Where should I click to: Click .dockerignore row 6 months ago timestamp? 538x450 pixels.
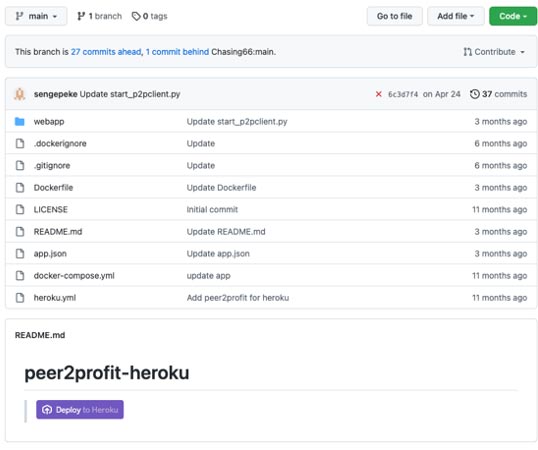click(501, 143)
